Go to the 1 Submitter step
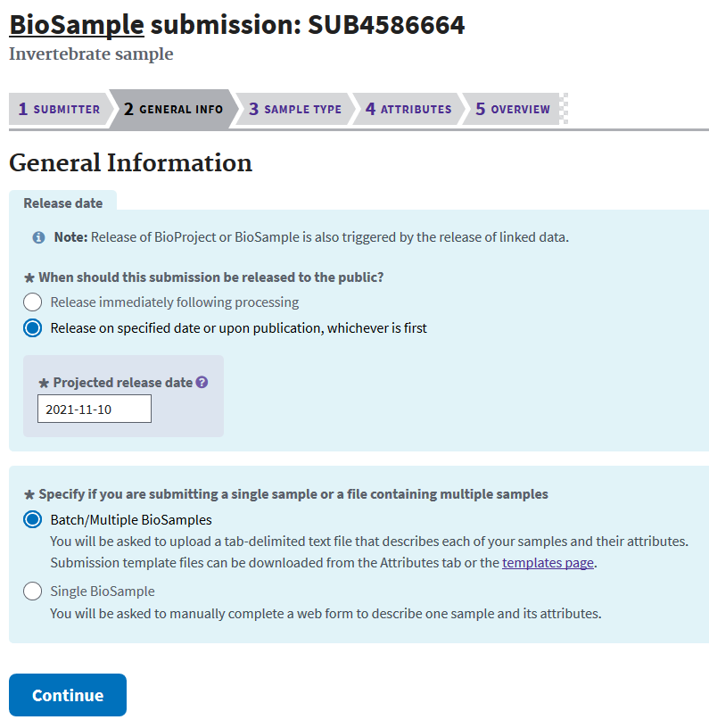Viewport: 709px width, 728px height. coord(60,109)
